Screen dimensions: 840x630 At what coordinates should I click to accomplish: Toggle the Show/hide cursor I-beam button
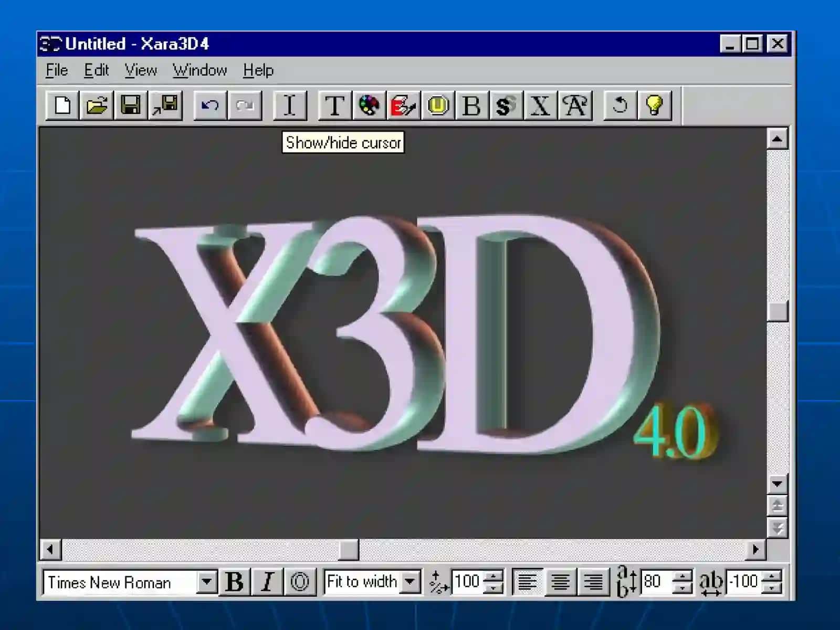coord(290,106)
